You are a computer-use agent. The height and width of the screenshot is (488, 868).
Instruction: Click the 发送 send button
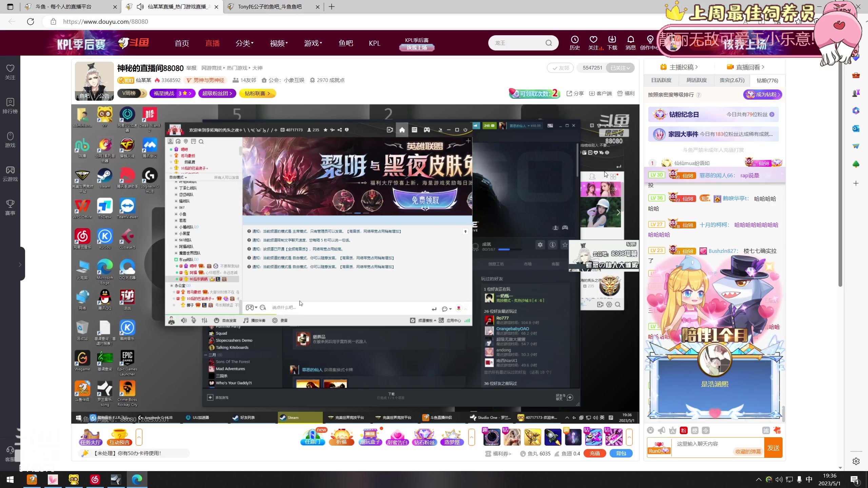[773, 448]
